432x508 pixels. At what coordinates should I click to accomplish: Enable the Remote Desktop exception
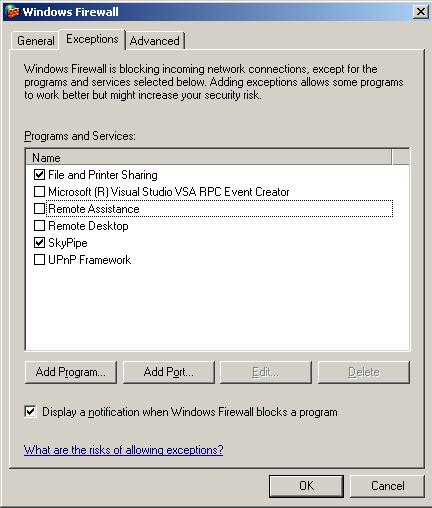39,226
